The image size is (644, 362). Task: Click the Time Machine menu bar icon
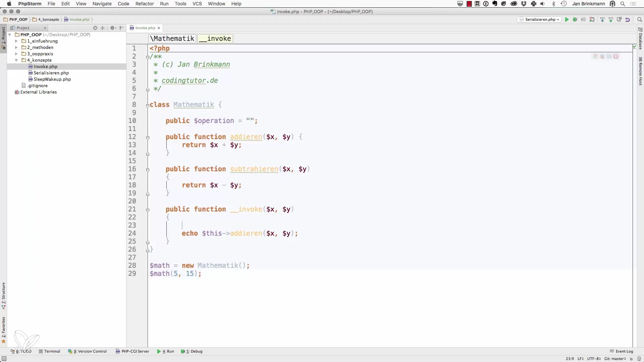[564, 4]
